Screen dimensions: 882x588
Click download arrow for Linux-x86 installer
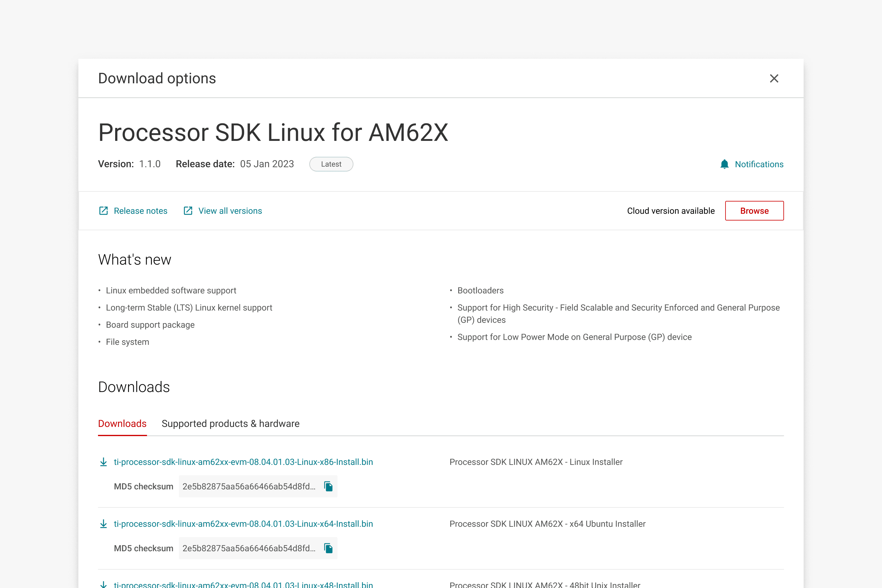[x=104, y=462]
